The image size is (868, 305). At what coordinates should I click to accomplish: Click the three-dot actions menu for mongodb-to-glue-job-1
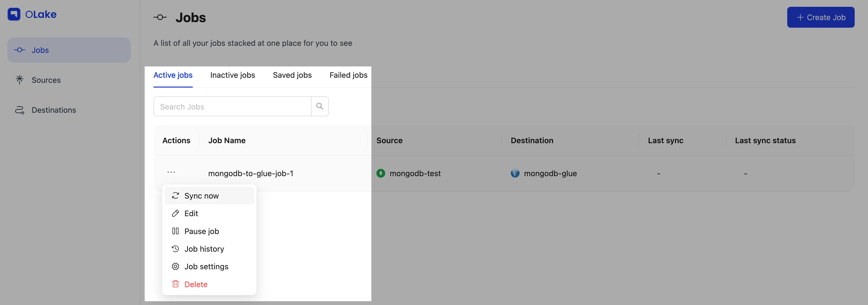coord(171,173)
